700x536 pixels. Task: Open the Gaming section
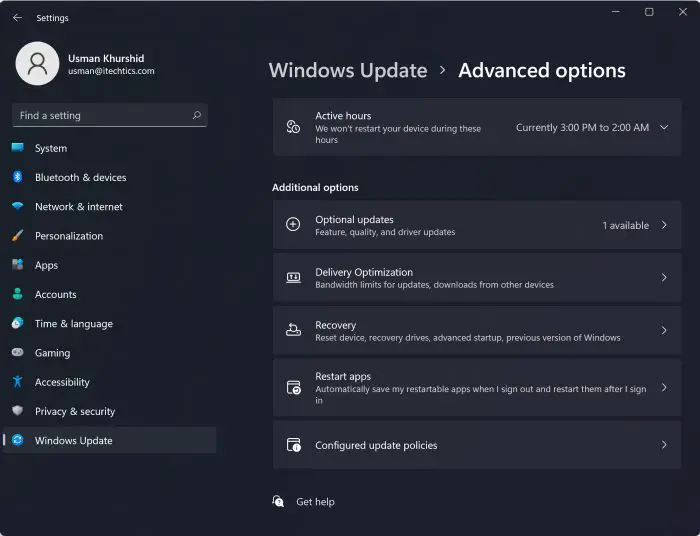pyautogui.click(x=109, y=353)
